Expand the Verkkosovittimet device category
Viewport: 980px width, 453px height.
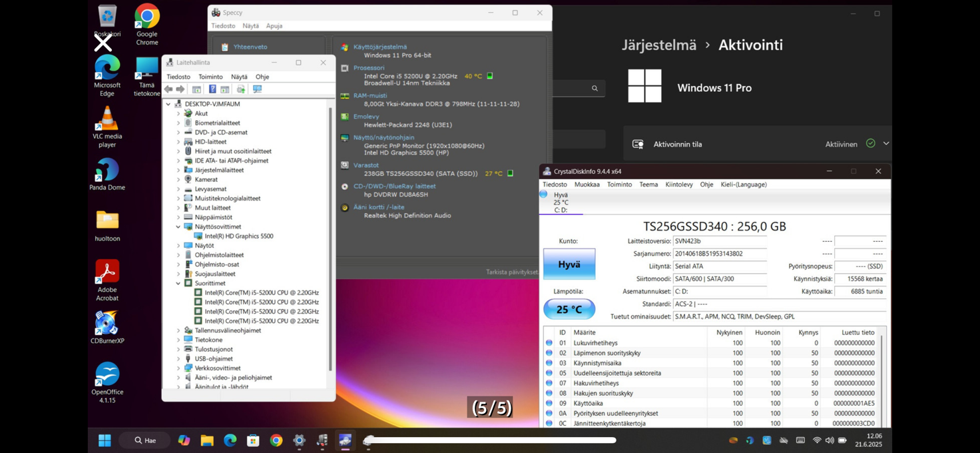click(178, 368)
